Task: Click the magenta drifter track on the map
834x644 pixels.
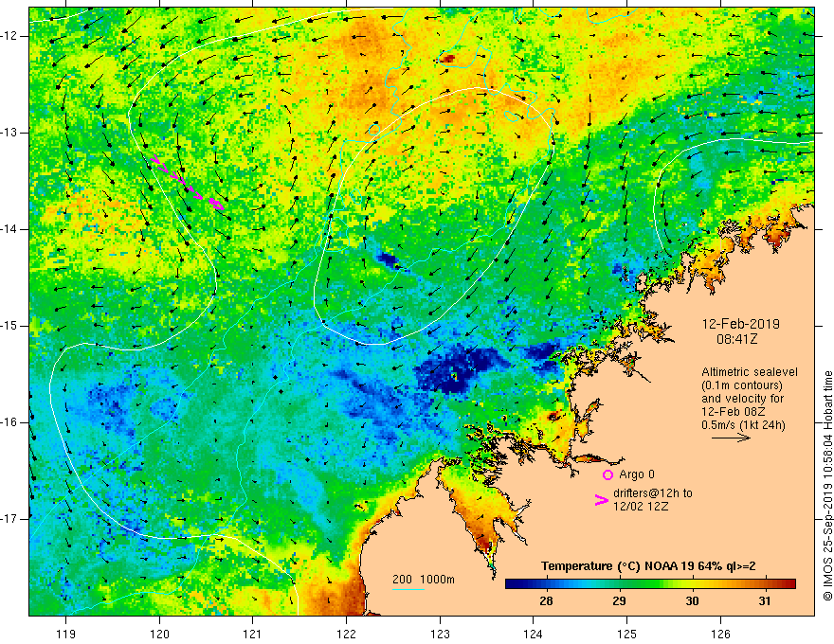Action: pyautogui.click(x=188, y=183)
